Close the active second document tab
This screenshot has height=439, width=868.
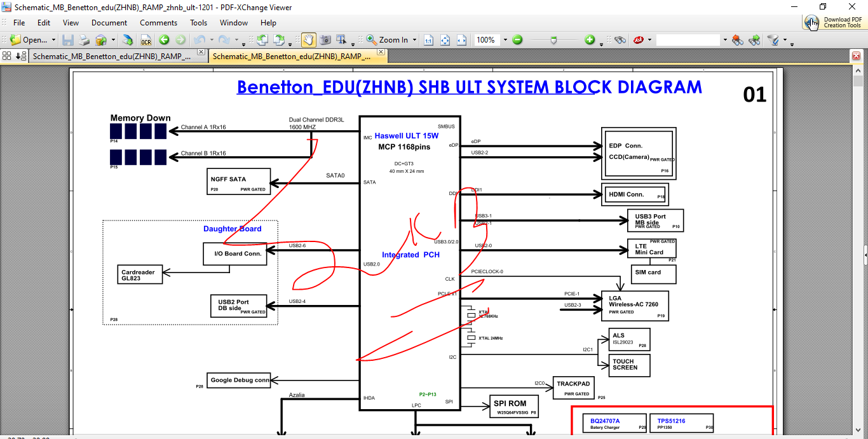(x=383, y=52)
